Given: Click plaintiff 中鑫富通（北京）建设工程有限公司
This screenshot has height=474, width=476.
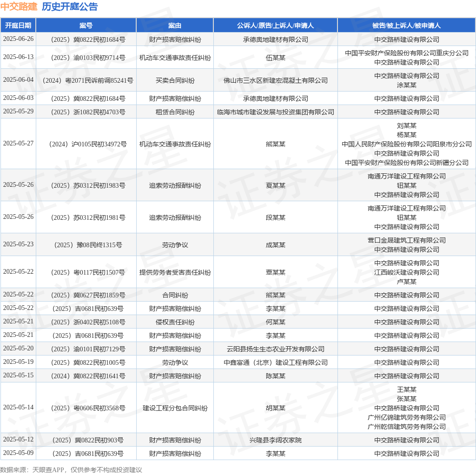Looking at the screenshot, I should coord(275,362).
